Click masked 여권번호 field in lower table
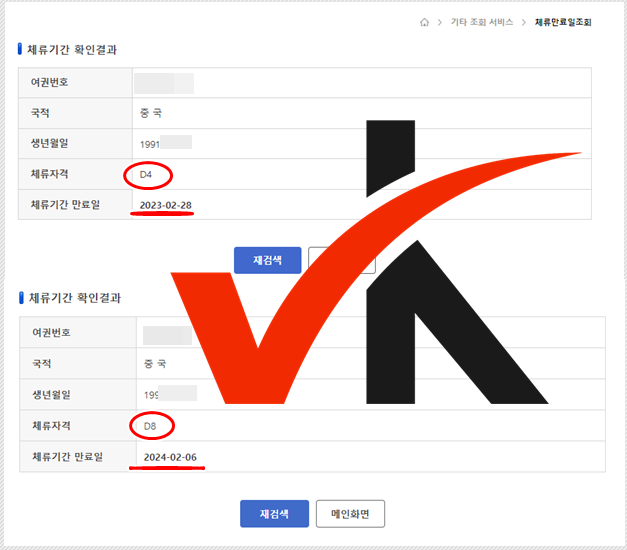 (x=168, y=336)
